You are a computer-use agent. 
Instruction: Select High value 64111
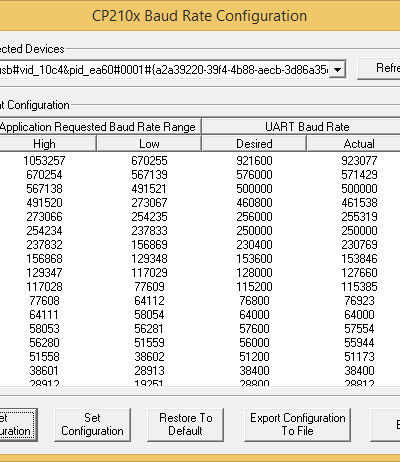(x=44, y=315)
